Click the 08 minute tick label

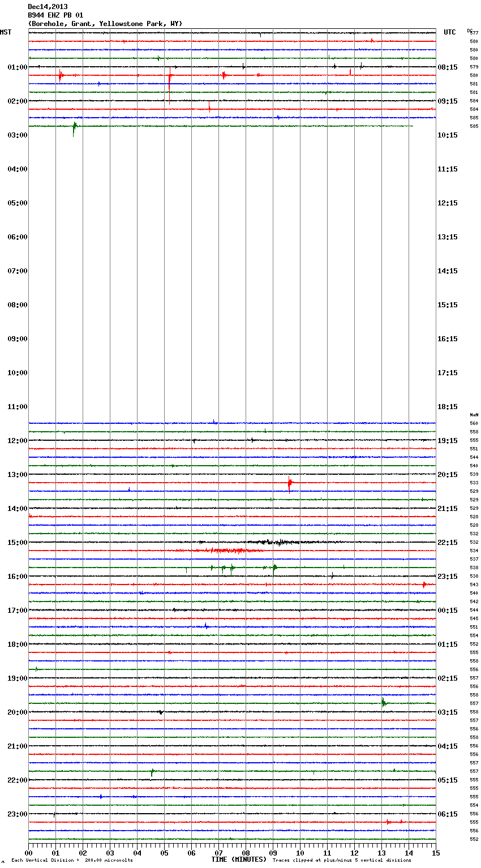pos(246,853)
